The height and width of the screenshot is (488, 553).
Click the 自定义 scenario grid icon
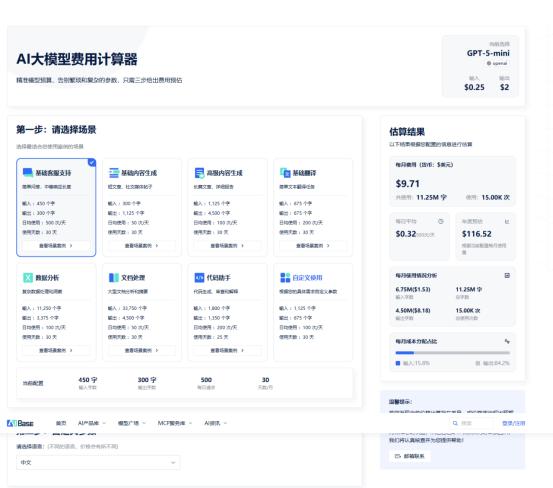(285, 277)
